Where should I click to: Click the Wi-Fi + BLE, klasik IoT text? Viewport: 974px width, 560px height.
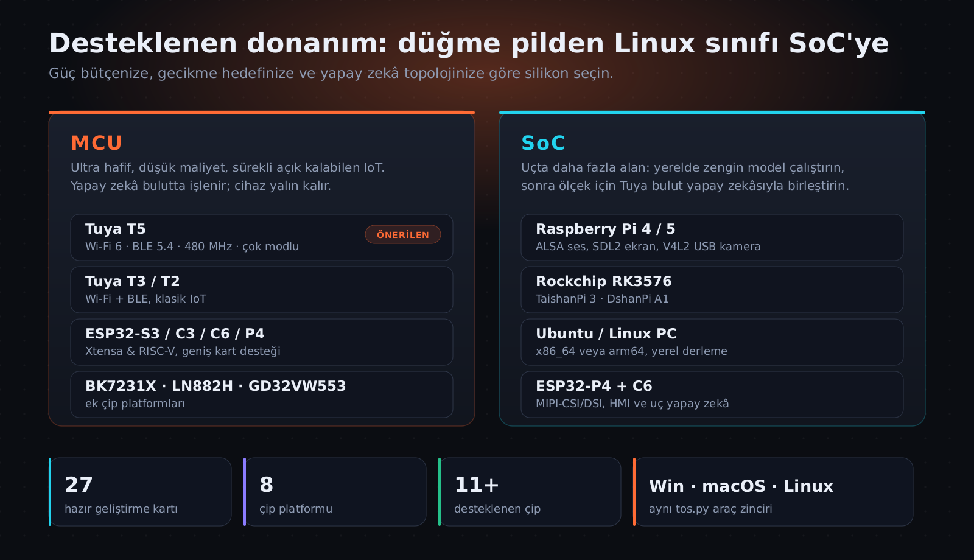145,299
